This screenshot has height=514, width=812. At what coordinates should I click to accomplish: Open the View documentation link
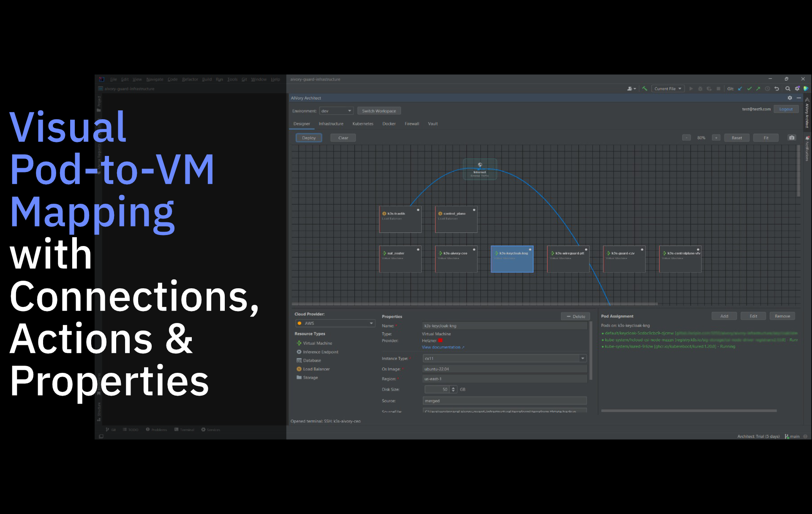click(441, 347)
